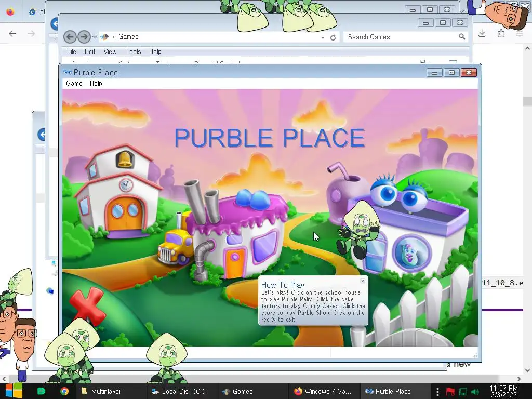Click network monitor tray icon
This screenshot has width=532, height=399.
(463, 392)
